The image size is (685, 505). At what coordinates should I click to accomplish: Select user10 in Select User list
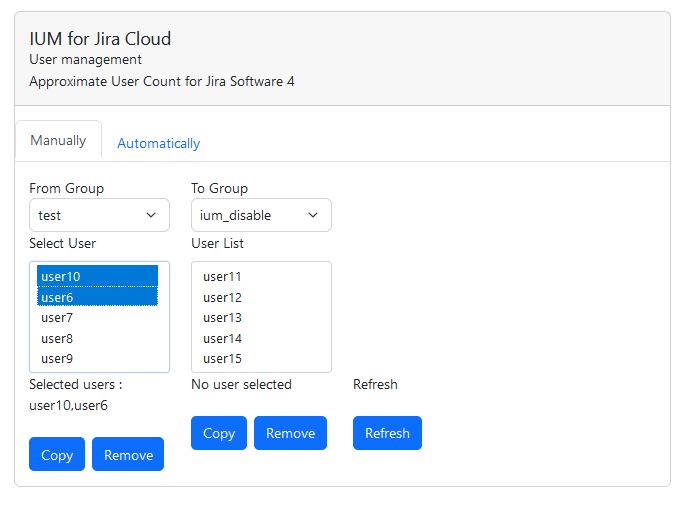click(97, 276)
